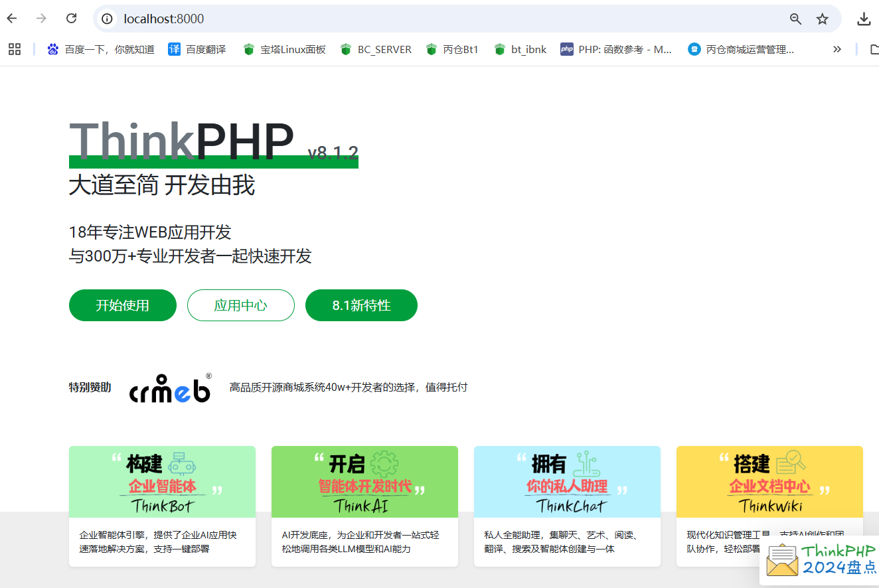
Task: Click ThinkAI description AI开发底座
Action: pyautogui.click(x=360, y=542)
